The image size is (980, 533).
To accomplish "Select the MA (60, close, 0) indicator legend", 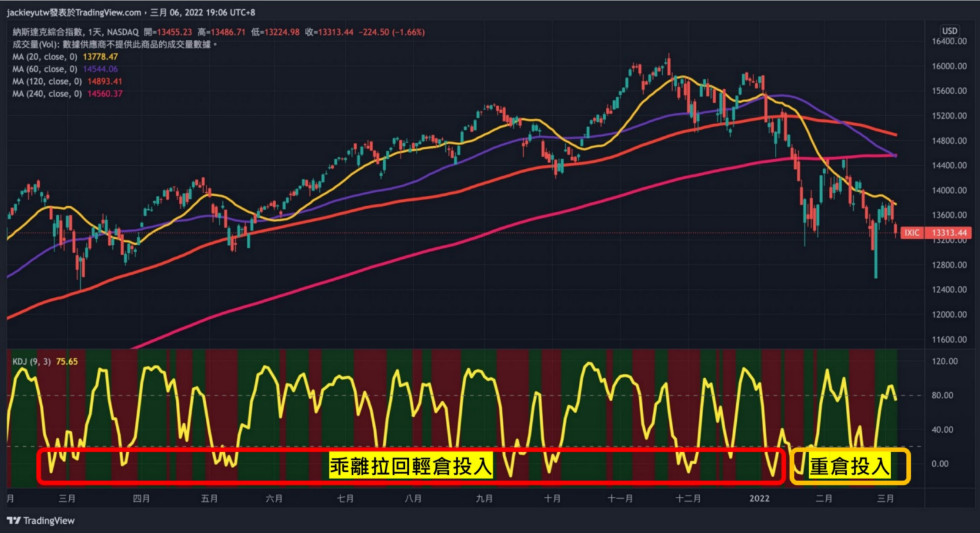I will coord(45,69).
